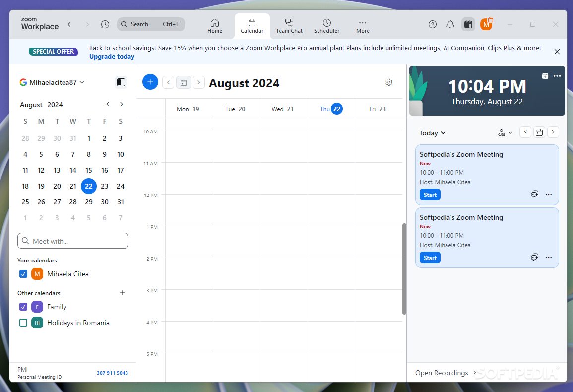
Task: Switch to the Home tab
Action: point(215,26)
